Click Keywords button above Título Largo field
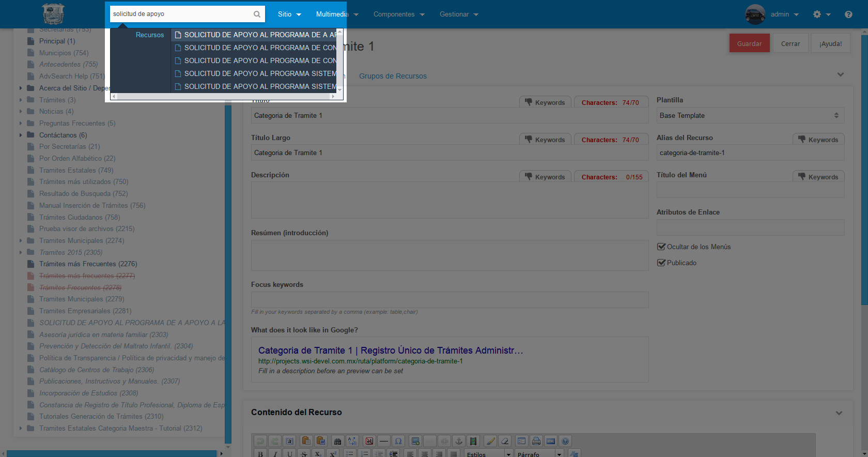 (545, 140)
